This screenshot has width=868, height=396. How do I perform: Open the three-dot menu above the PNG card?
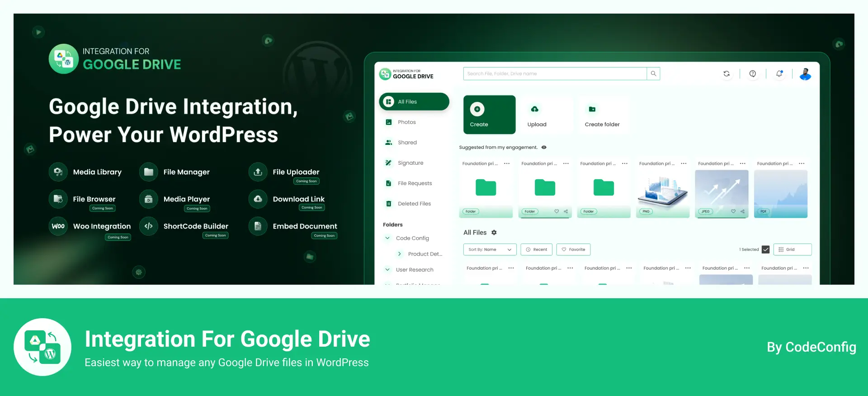click(x=684, y=164)
